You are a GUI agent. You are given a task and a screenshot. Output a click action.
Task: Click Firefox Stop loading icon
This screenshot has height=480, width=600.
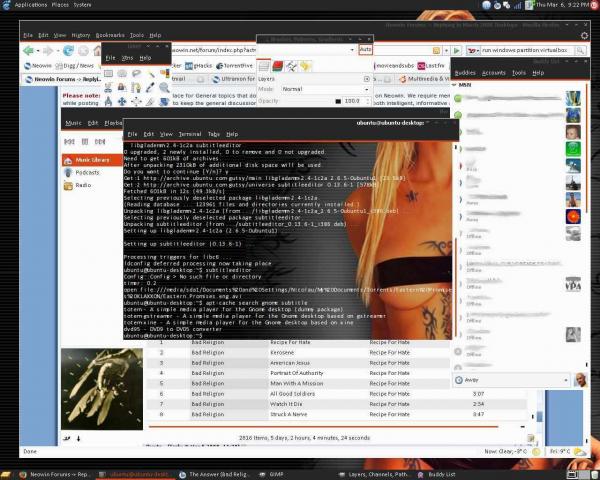pyautogui.click(x=83, y=51)
